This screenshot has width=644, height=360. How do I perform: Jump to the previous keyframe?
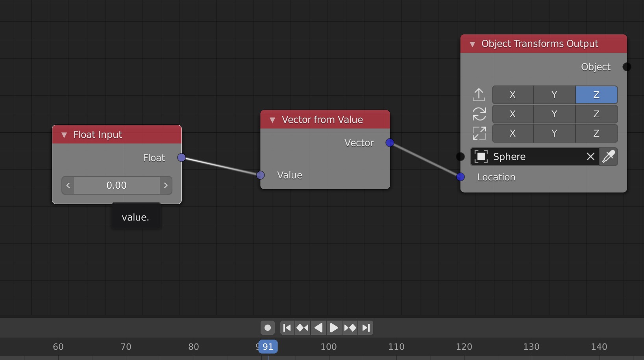point(303,328)
